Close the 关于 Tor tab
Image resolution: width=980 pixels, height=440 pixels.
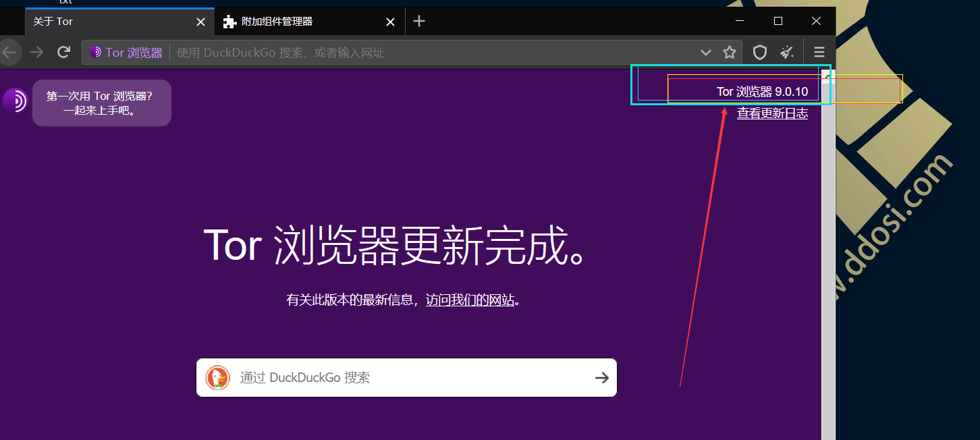click(x=200, y=22)
